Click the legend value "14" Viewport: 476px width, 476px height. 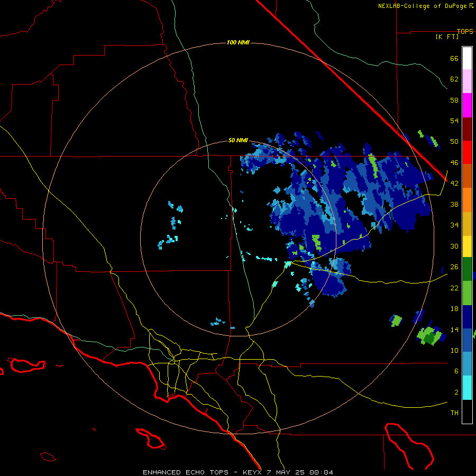coord(454,329)
